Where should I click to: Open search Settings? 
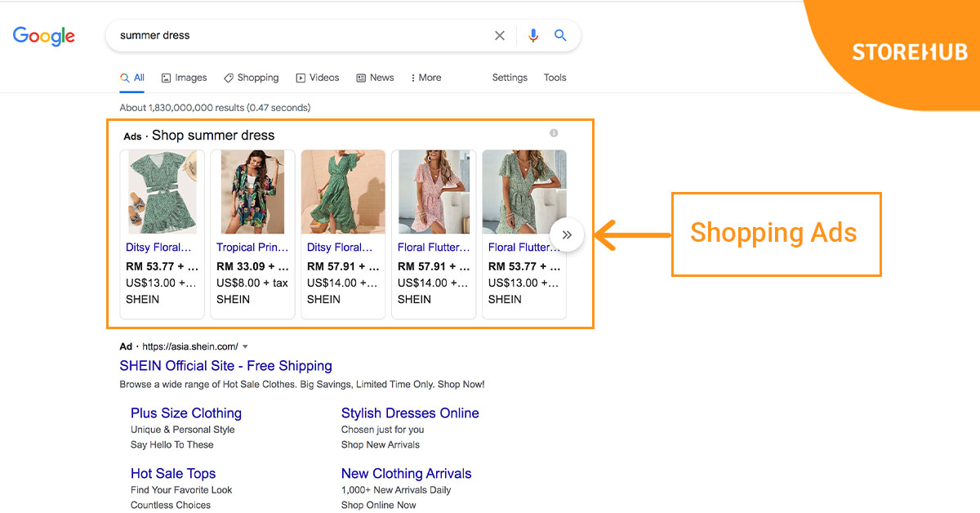point(510,78)
